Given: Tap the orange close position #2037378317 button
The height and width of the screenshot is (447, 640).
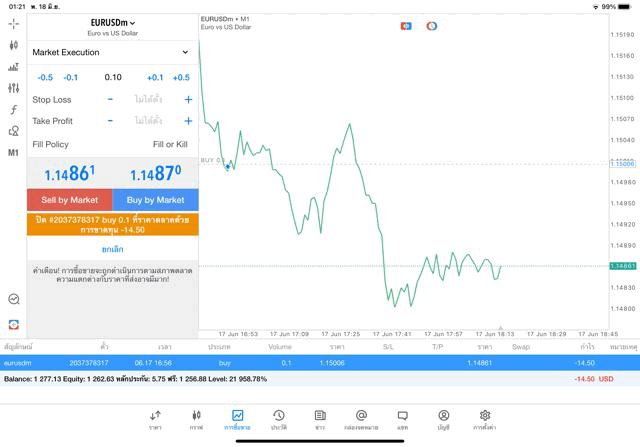Looking at the screenshot, I should coord(112,224).
